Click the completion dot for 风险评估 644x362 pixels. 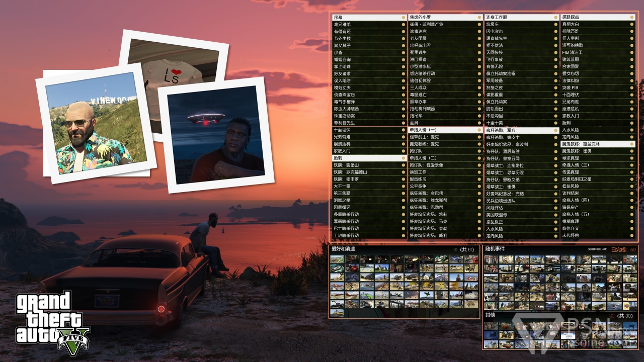tap(555, 207)
